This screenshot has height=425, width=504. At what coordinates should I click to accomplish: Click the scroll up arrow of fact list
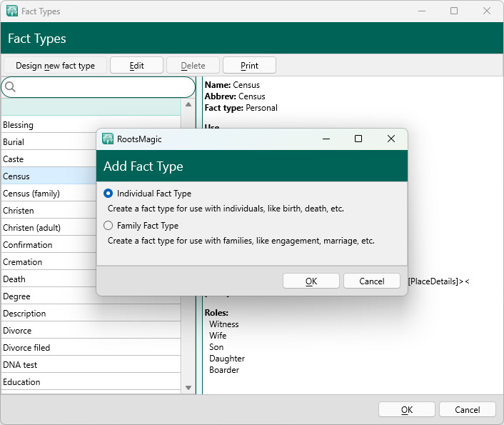coord(188,104)
